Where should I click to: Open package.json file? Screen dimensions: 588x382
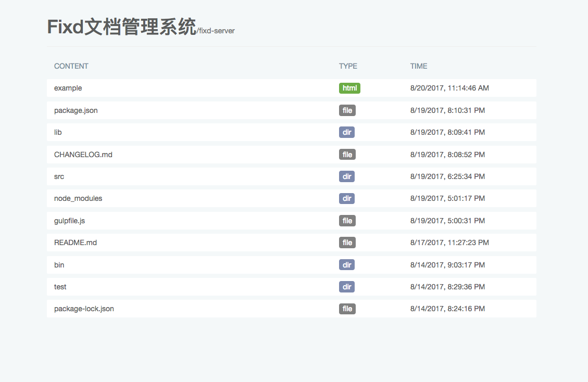click(76, 110)
